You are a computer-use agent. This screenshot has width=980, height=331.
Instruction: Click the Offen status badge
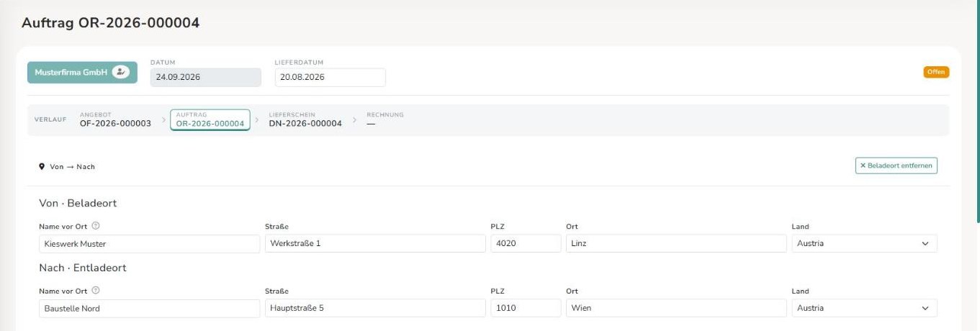point(936,72)
